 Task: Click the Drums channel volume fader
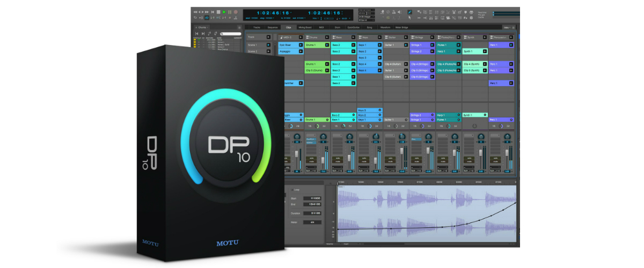[x=323, y=160]
